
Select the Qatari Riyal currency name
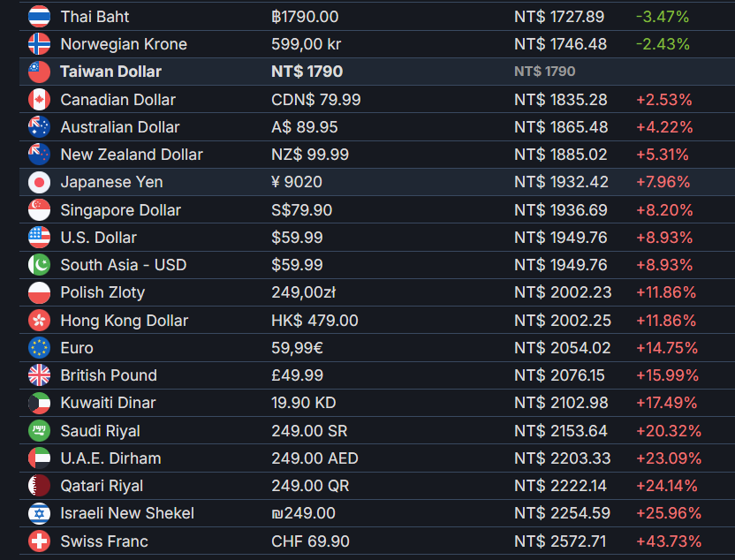click(102, 486)
